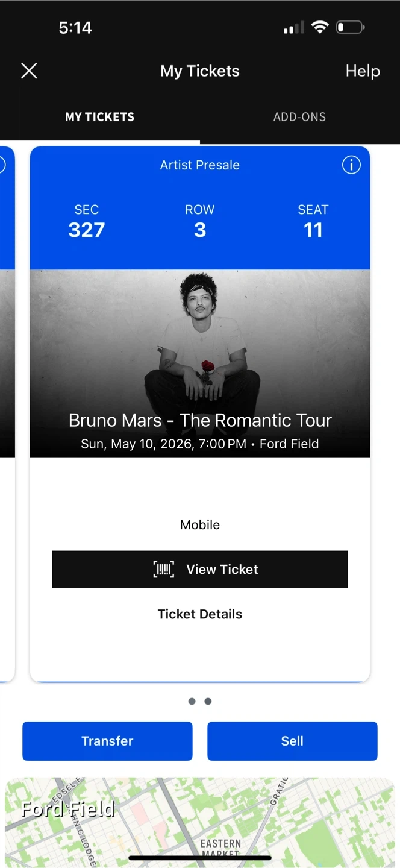The width and height of the screenshot is (400, 868).
Task: Open Ticket Details
Action: point(200,614)
